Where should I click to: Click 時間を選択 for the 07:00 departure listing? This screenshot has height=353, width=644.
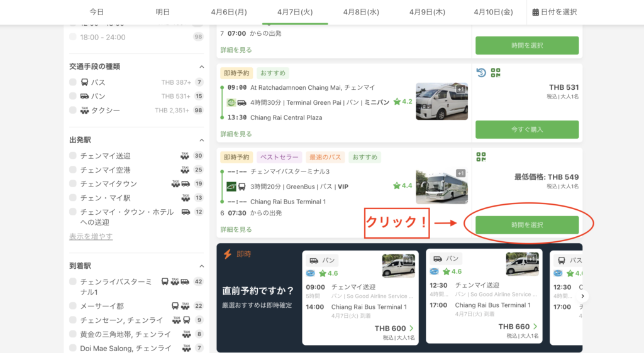coord(527,45)
